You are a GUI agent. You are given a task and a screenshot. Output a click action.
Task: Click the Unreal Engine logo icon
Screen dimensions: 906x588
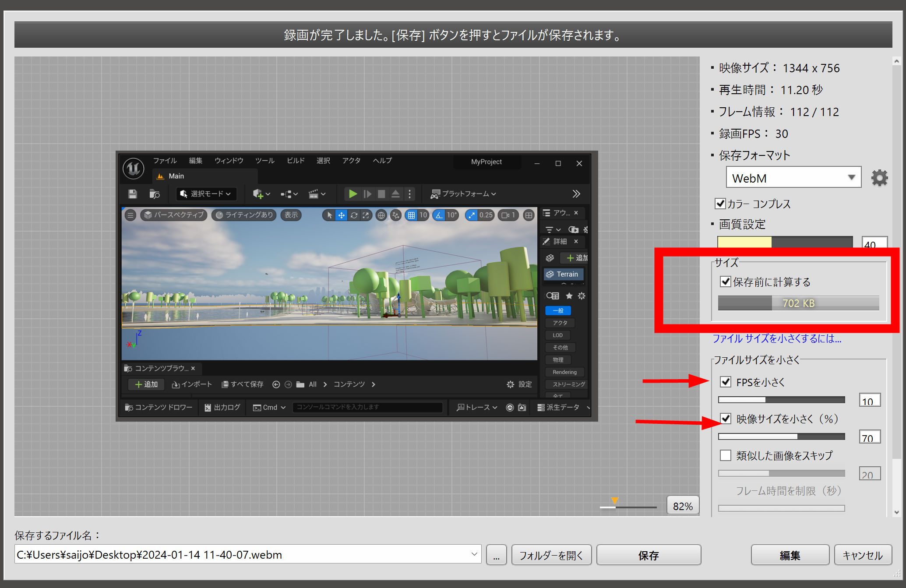[x=134, y=169]
